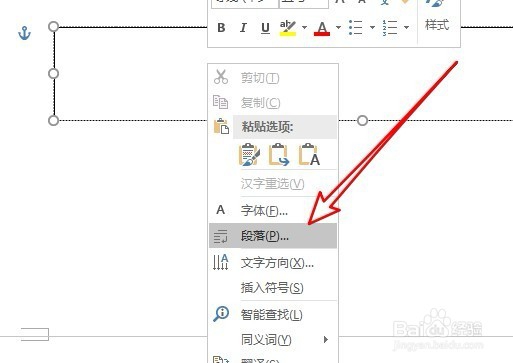Click the scissors cut icon
This screenshot has height=363, width=513.
[x=221, y=77]
